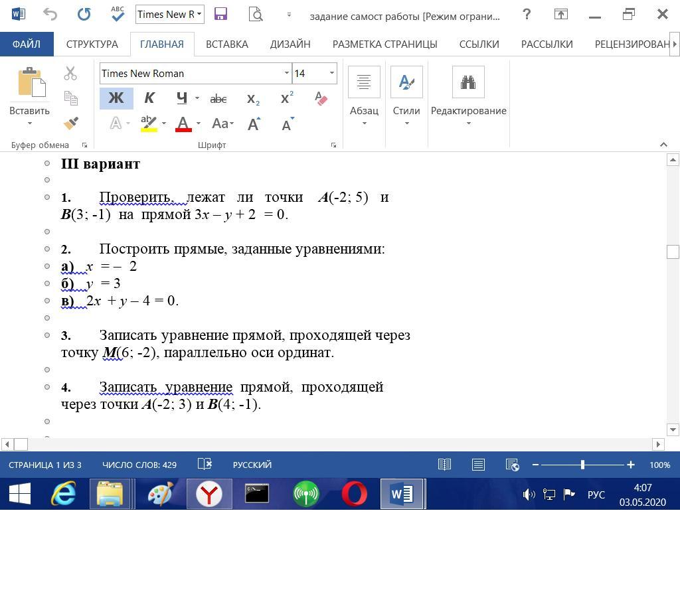The image size is (680, 616).
Task: Open the ФАЙЛ tab
Action: pyautogui.click(x=27, y=44)
